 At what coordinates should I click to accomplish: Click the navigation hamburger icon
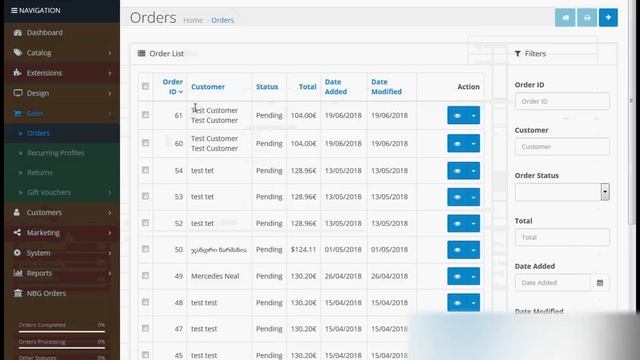(14, 11)
